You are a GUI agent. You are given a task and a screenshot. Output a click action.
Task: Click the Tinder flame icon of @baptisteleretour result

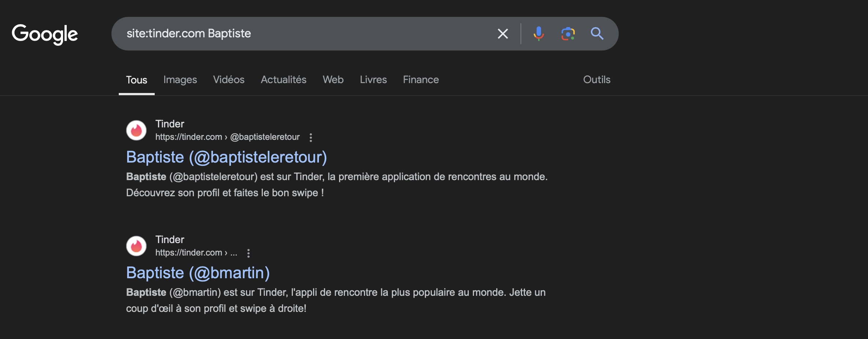(x=136, y=130)
